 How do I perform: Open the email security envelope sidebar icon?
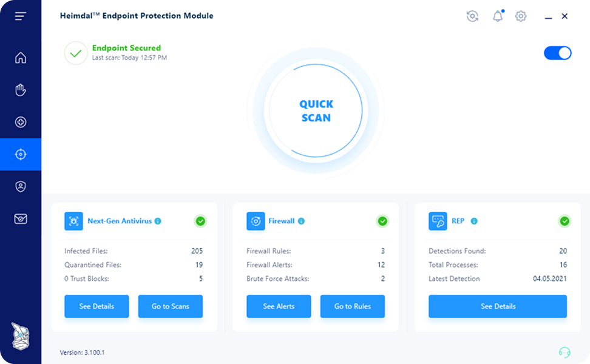pos(21,219)
